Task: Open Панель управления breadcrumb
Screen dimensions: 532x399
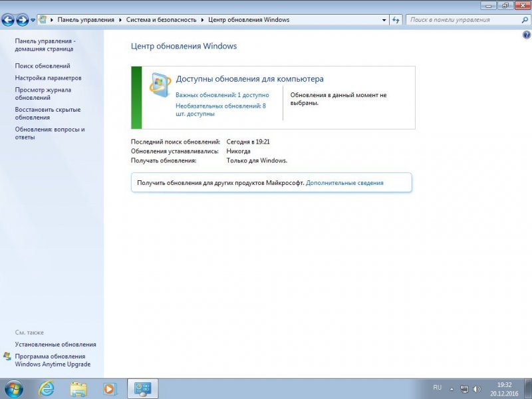Action: (86, 20)
